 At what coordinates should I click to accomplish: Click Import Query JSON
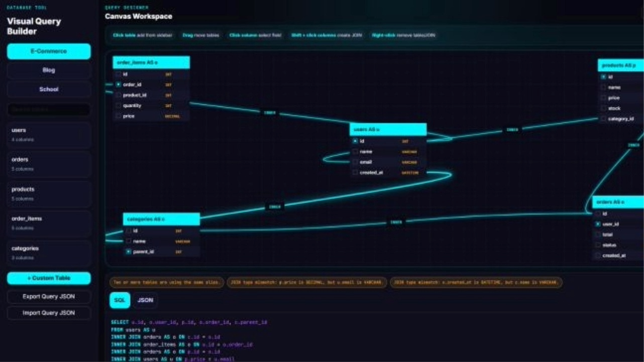(49, 313)
